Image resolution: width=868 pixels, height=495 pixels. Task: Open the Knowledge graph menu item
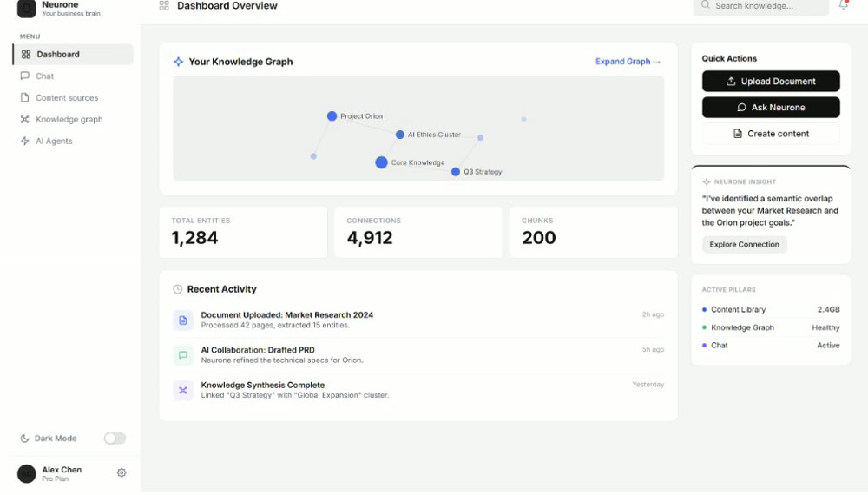pos(73,119)
